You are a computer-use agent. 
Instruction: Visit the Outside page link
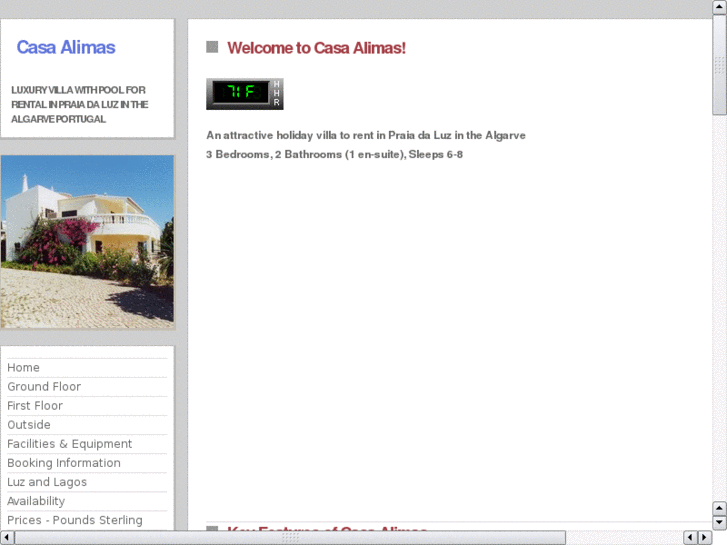(29, 425)
